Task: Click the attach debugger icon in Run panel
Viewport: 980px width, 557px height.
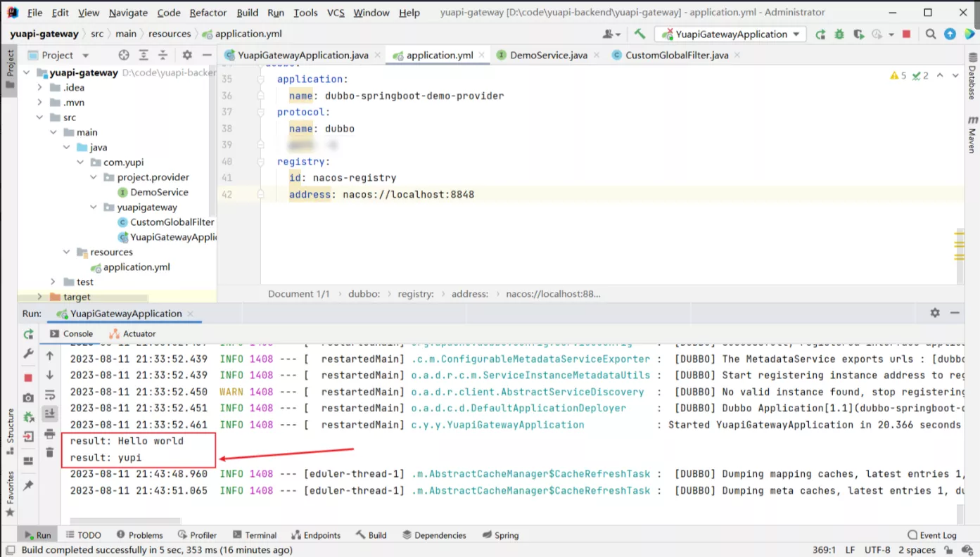Action: tap(28, 417)
